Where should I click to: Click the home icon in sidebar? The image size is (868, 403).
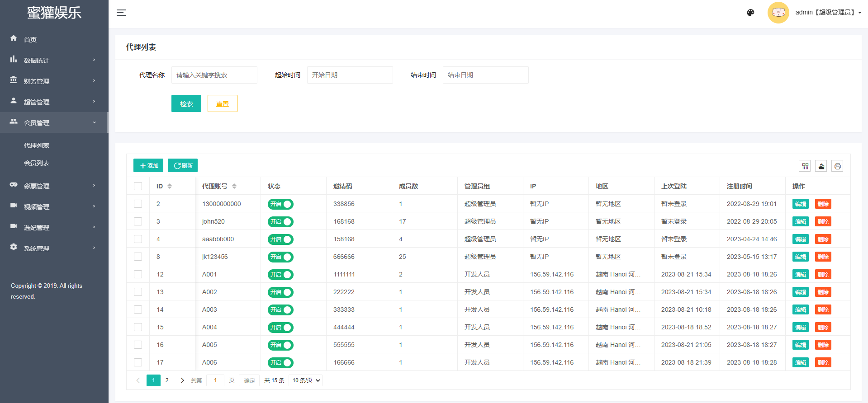pyautogui.click(x=14, y=39)
